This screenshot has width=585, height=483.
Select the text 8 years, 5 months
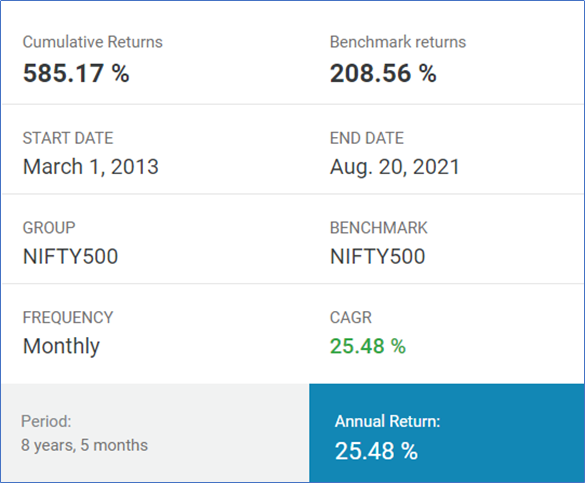coord(84,445)
